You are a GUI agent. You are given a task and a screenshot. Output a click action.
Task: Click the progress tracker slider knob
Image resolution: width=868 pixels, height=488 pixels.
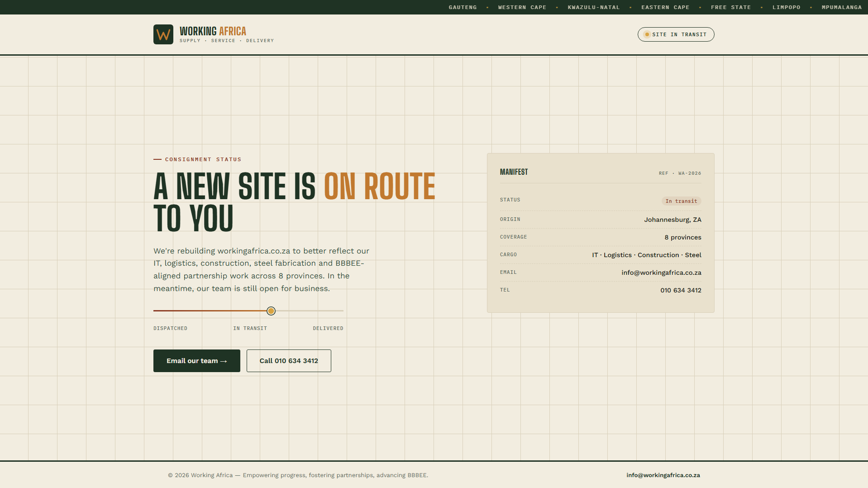[271, 311]
